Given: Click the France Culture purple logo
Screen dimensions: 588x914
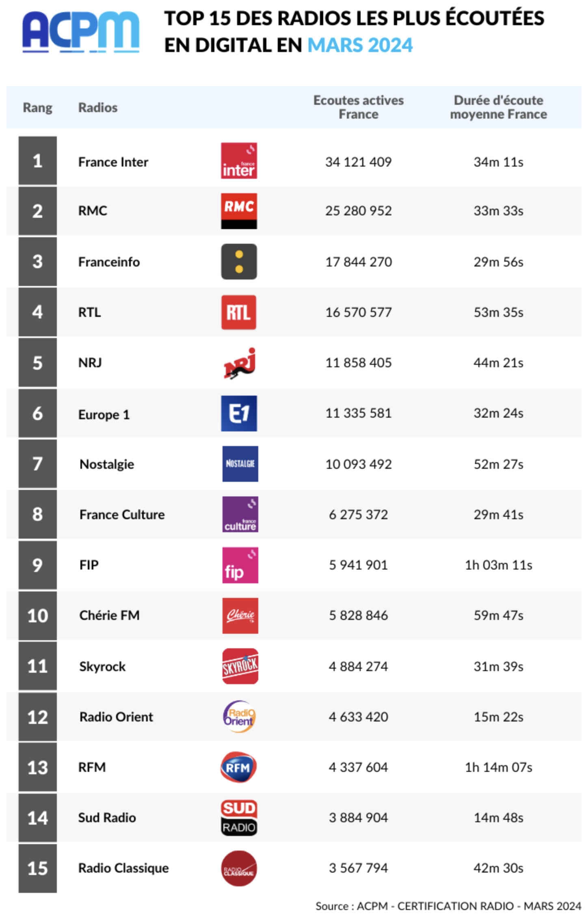Looking at the screenshot, I should click(240, 514).
